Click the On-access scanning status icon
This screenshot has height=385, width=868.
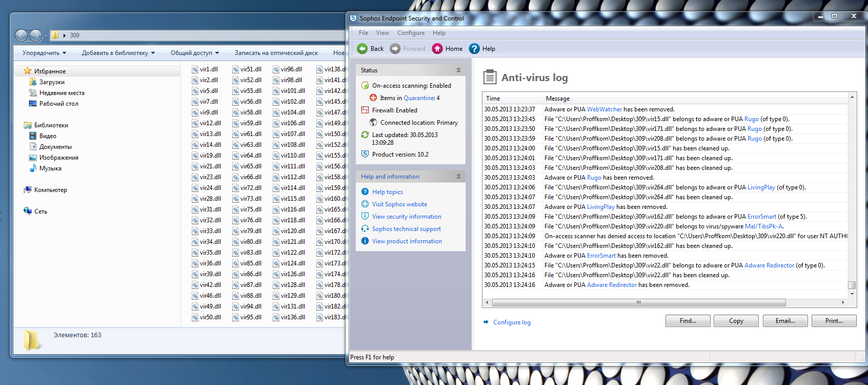(x=365, y=86)
